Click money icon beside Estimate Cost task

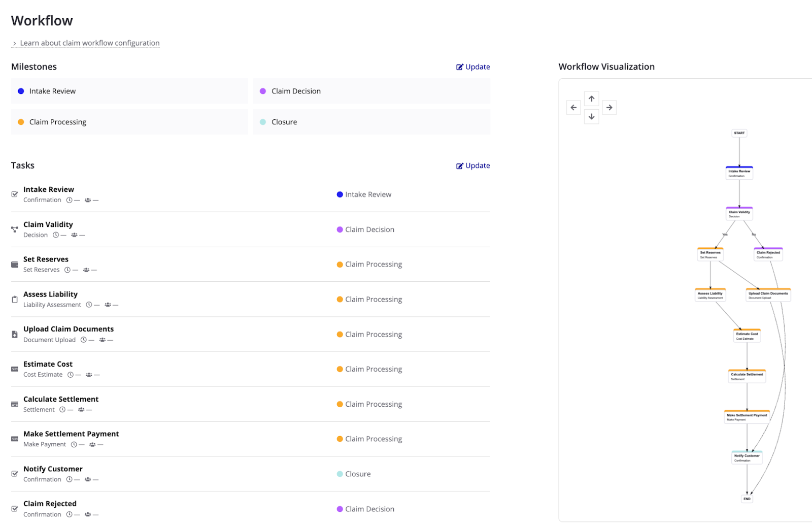coord(15,369)
